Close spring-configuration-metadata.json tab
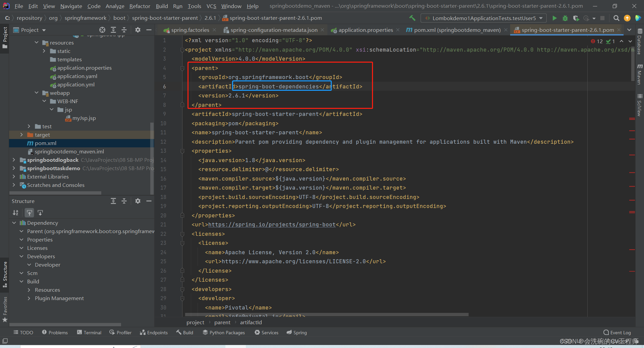This screenshot has width=644, height=348. (x=322, y=30)
